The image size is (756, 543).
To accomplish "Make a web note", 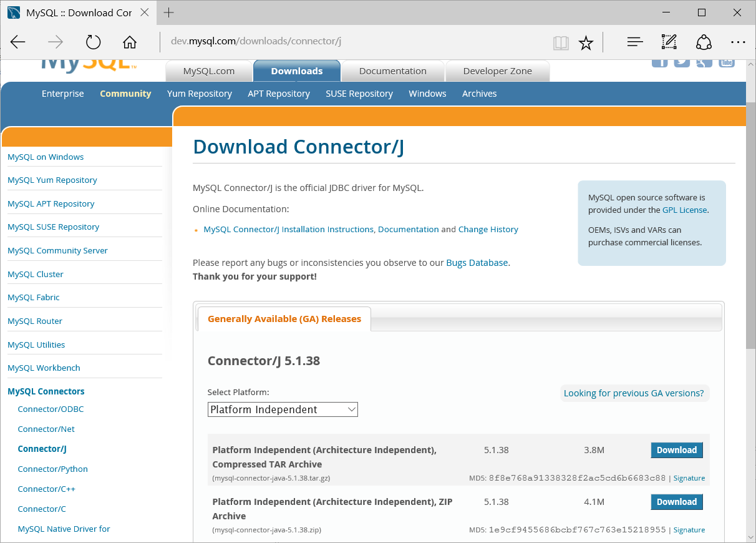I will 669,42.
